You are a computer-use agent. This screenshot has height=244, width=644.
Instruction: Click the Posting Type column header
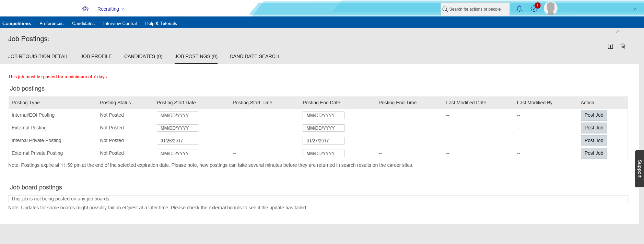(x=26, y=103)
